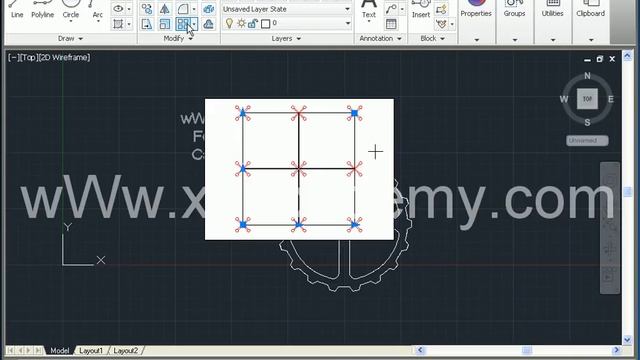Click the cloud-shaped icon beside the Array tool
This screenshot has width=640, height=360.
pos(209,24)
